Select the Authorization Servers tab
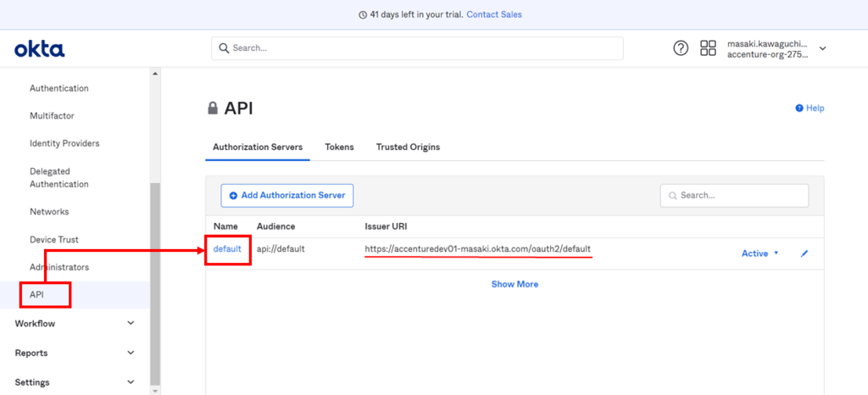Screen dimensions: 868x395 pos(258,147)
